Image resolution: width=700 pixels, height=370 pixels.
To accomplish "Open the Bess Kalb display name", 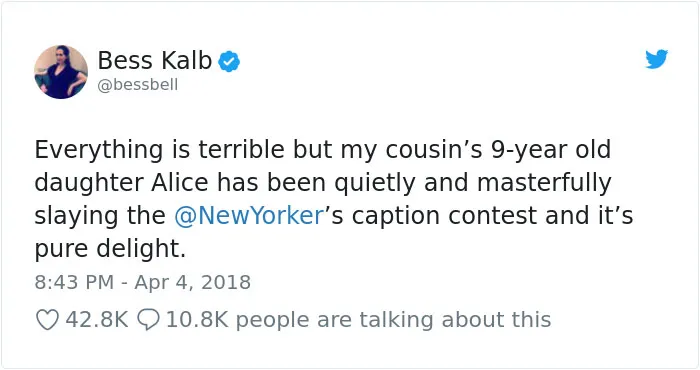I will (x=154, y=60).
